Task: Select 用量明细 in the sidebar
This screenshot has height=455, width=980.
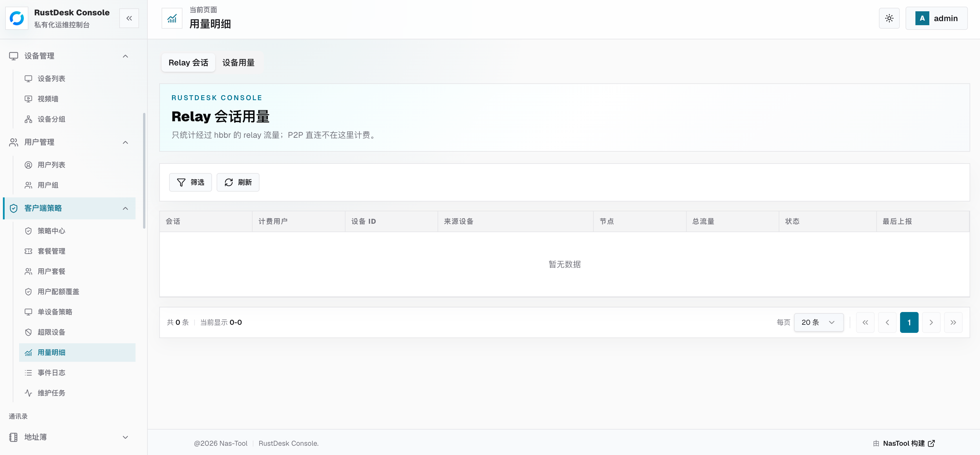Action: coord(77,352)
